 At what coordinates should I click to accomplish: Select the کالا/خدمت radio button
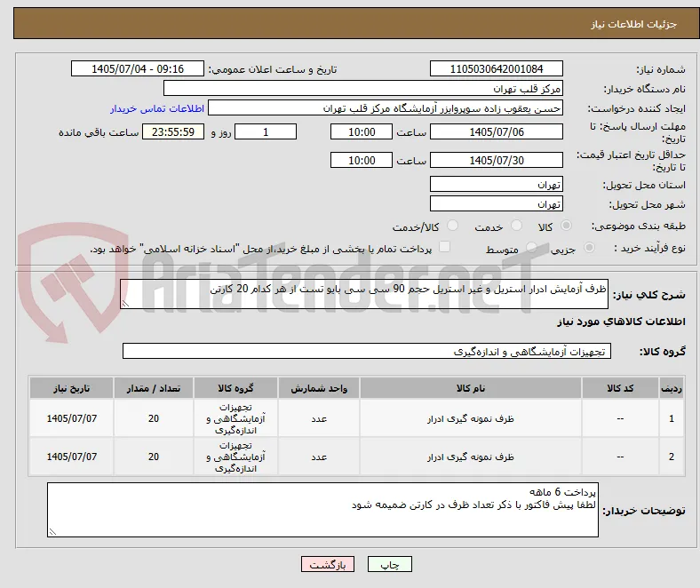[x=453, y=226]
